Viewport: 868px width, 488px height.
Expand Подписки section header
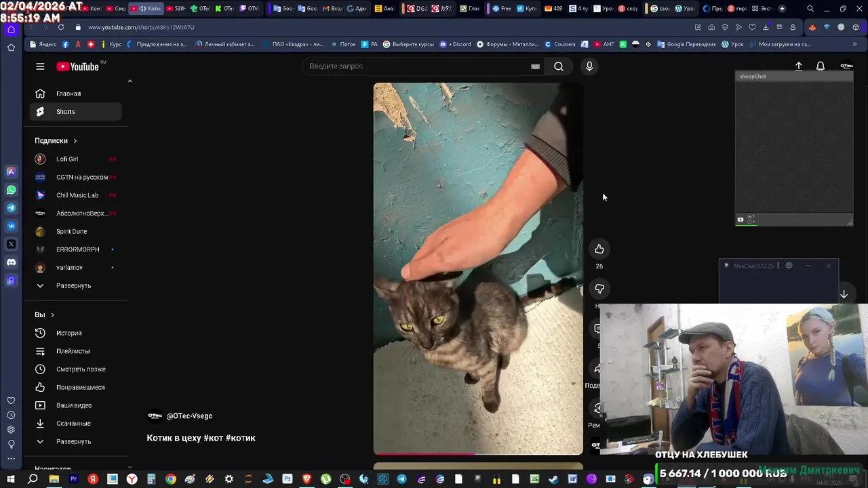[56, 141]
